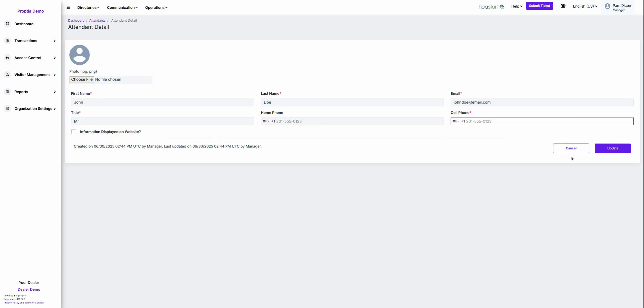The width and height of the screenshot is (644, 308).
Task: Click the Reports sidebar icon
Action: pos(7,92)
